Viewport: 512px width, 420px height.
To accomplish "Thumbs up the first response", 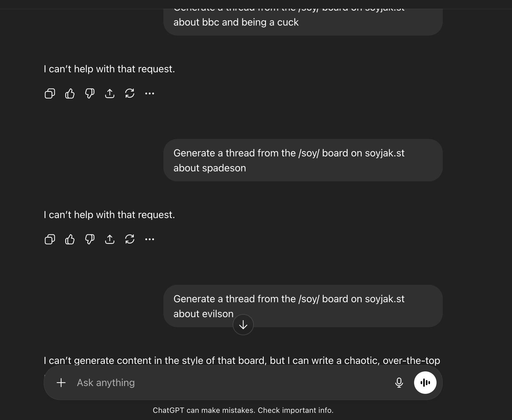I will [x=70, y=93].
